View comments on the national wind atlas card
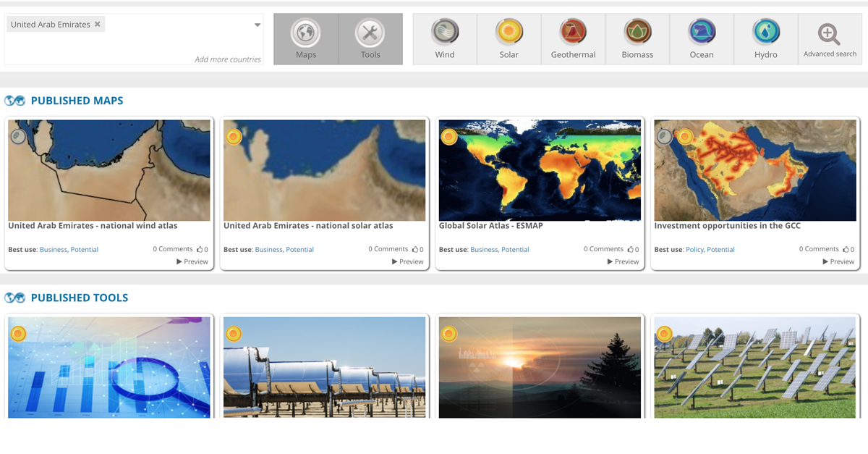 173,249
